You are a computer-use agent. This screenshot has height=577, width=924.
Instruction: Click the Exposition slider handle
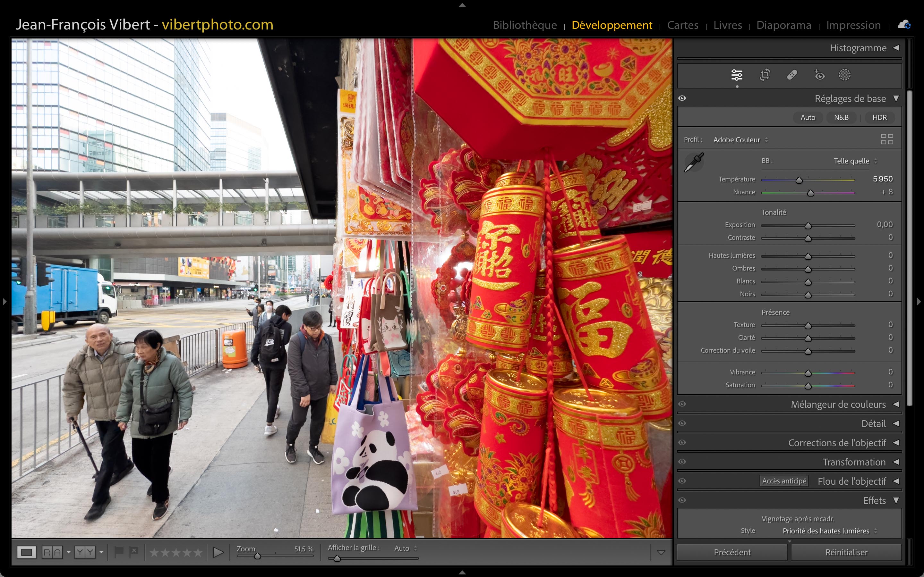pyautogui.click(x=808, y=226)
